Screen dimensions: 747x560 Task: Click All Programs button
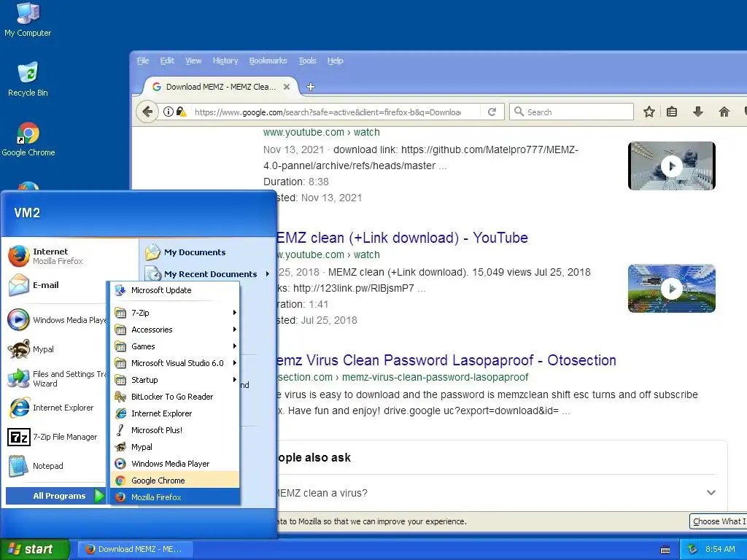coord(55,496)
